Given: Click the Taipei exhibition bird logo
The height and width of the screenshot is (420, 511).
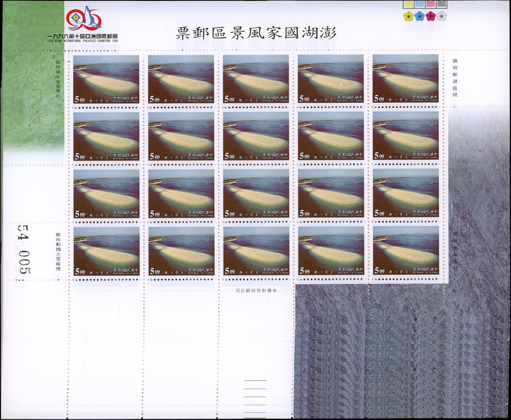Looking at the screenshot, I should (84, 18).
